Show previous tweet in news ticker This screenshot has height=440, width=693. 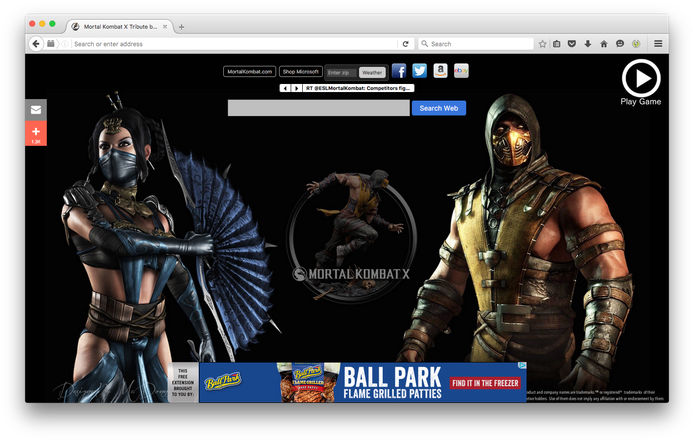[x=285, y=88]
